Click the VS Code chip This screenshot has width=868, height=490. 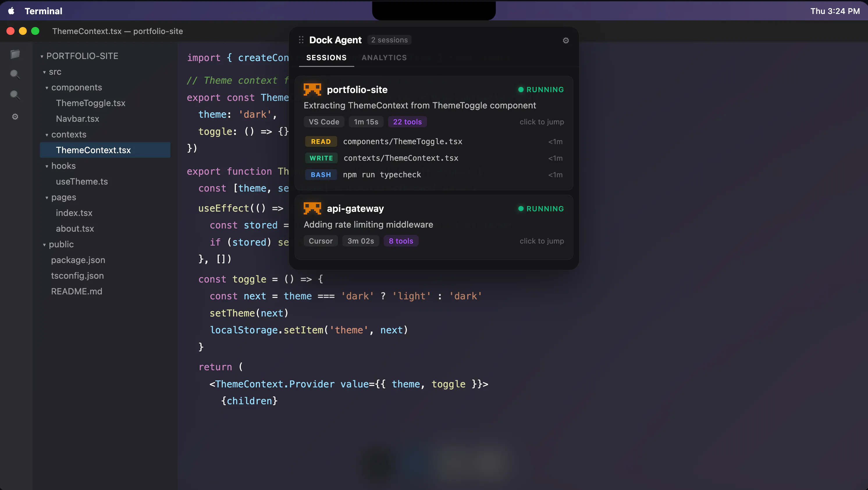324,122
